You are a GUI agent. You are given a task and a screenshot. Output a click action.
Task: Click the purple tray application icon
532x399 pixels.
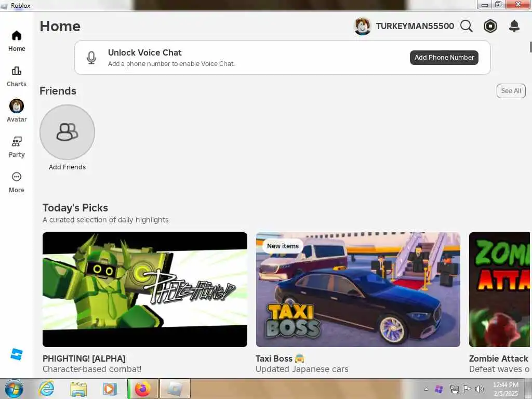point(439,389)
